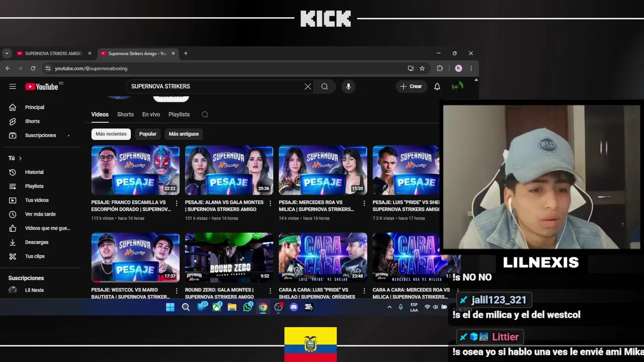
Task: Clear the search box with the X
Action: [308, 86]
